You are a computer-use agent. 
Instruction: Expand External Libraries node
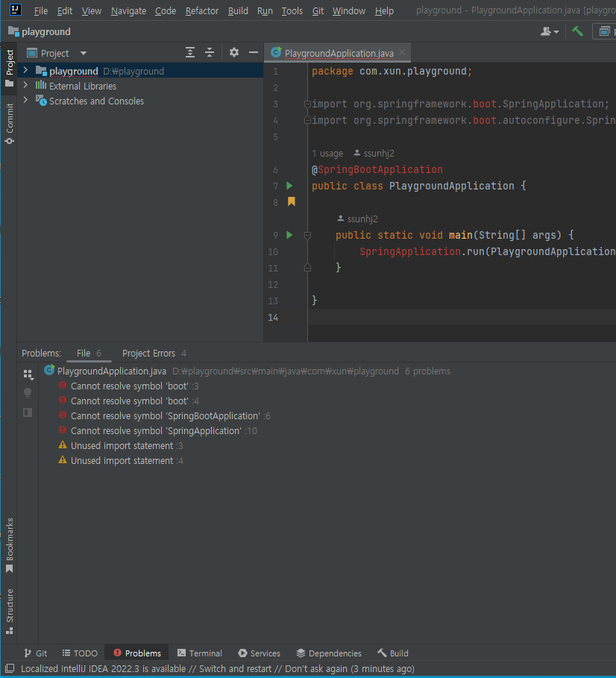click(x=25, y=85)
